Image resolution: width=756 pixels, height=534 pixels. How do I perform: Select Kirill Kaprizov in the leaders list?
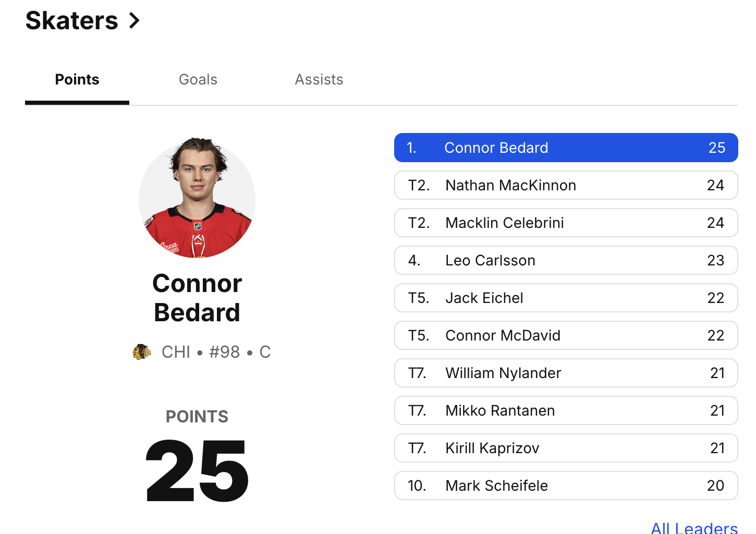pyautogui.click(x=566, y=448)
